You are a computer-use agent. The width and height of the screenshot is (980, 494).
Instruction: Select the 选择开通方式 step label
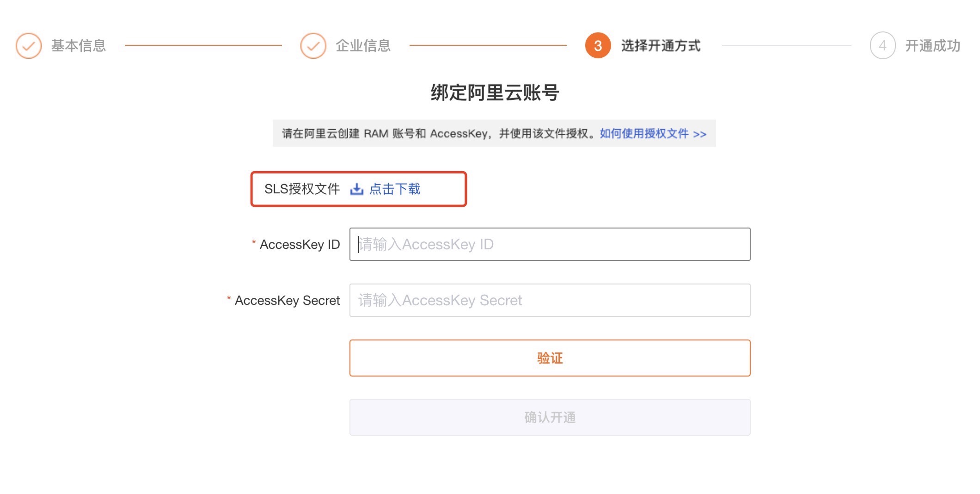click(661, 46)
